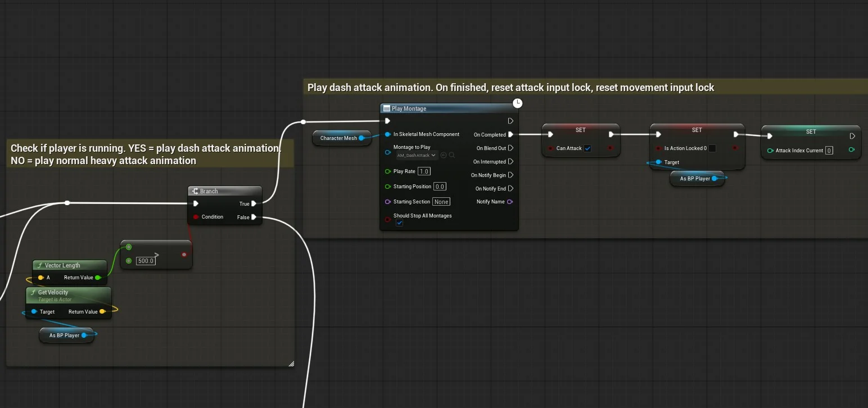
Task: Click the Vector Length function icon
Action: pos(40,265)
